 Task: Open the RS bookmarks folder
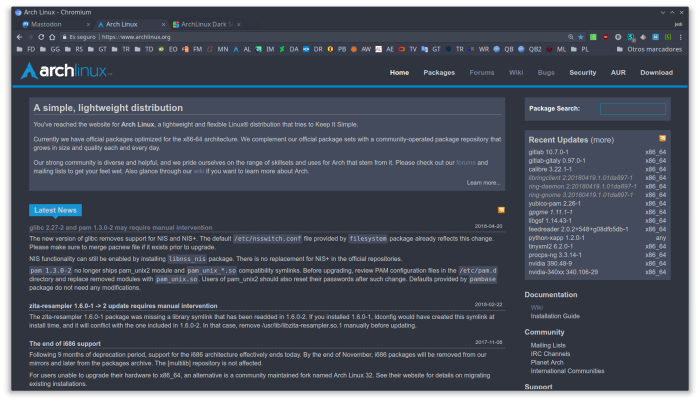74,50
